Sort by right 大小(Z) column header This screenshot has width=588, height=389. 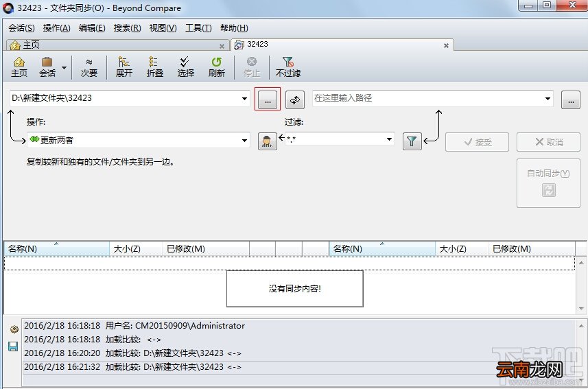click(x=462, y=249)
